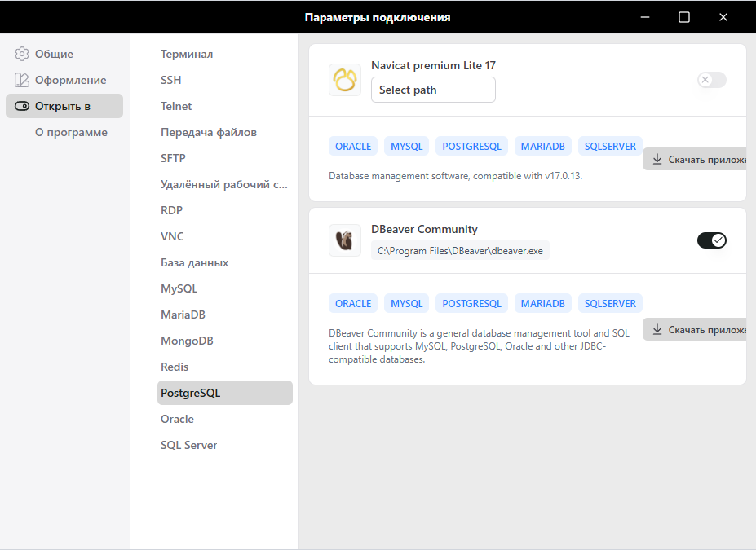
Task: Click Скачать приложение button in Navicat card
Action: 694,160
